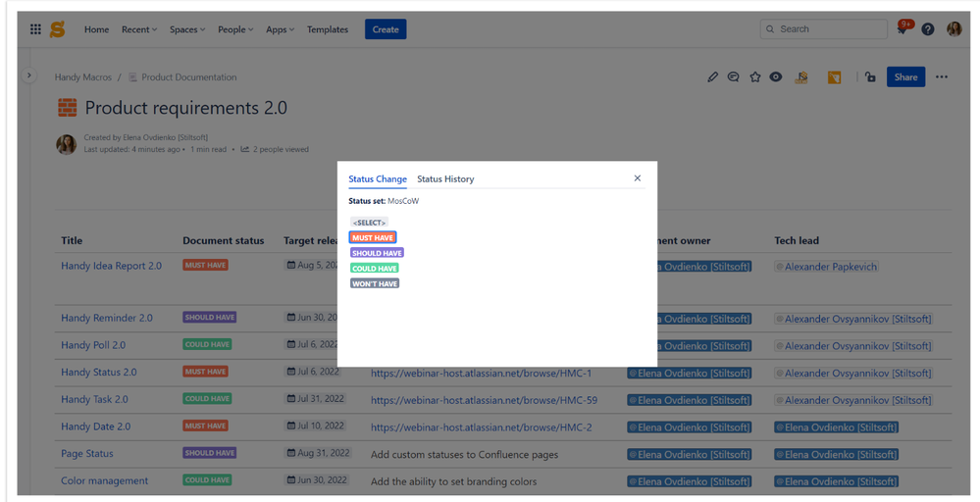Open the HMC-59 Jira issue link
Screen dimensions: 980x502
coord(484,400)
